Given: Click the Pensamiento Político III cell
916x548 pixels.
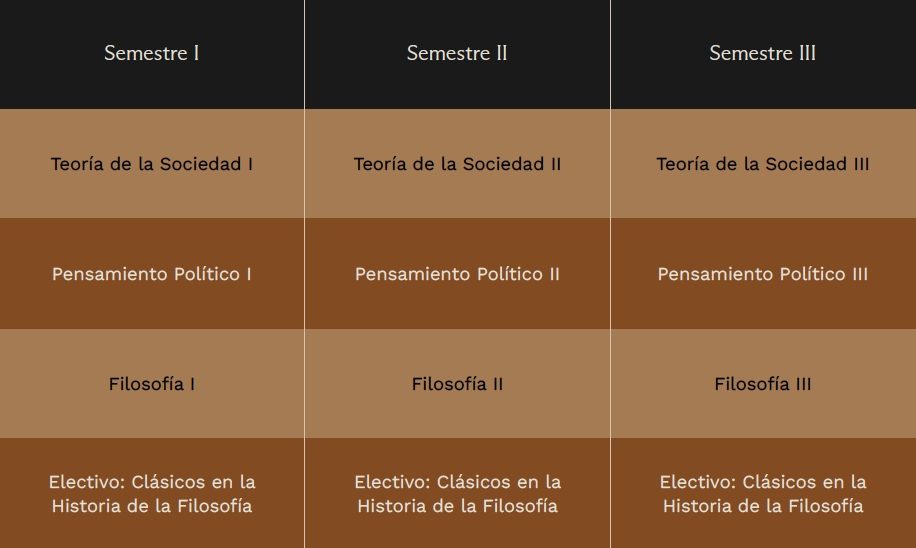Looking at the screenshot, I should 763,274.
